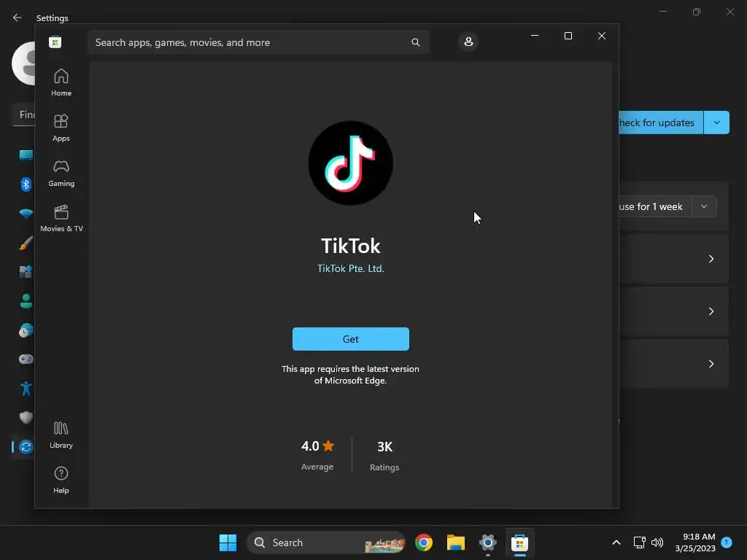Click the TikTok app logo

pos(351,163)
